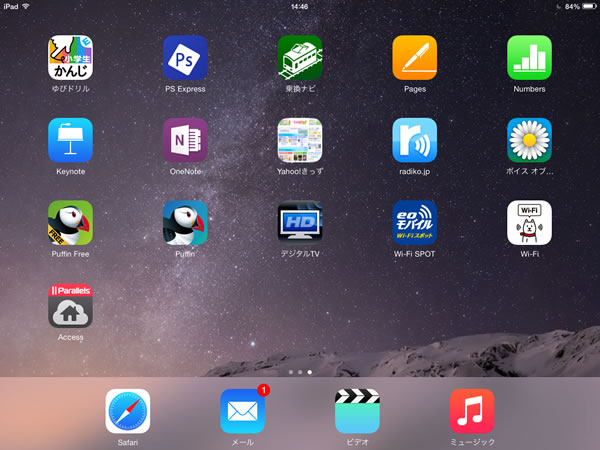Tap the battery indicator in status bar

[589, 7]
